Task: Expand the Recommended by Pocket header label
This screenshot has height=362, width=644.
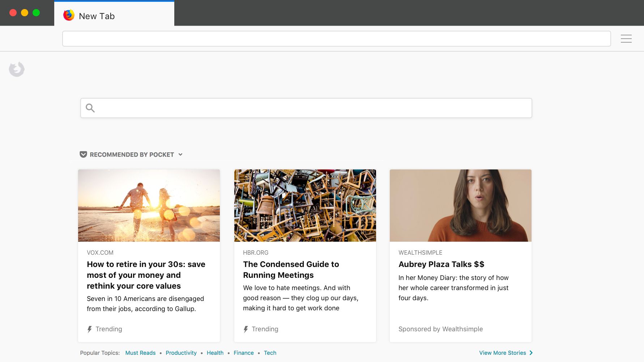Action: coord(132,155)
